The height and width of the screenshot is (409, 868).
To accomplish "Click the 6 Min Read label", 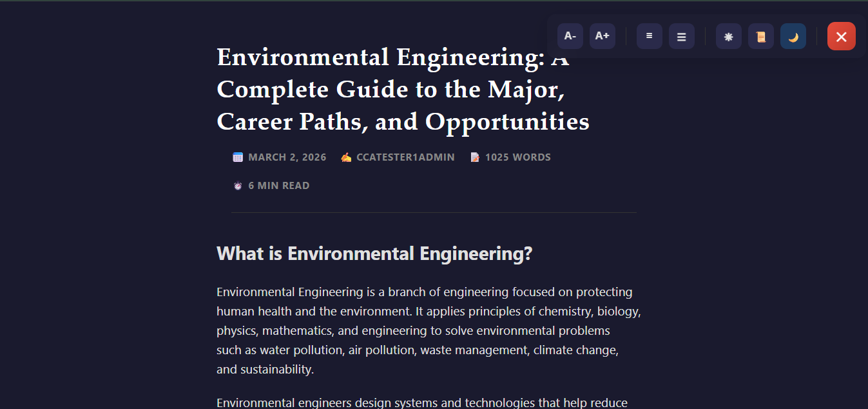I will click(279, 186).
